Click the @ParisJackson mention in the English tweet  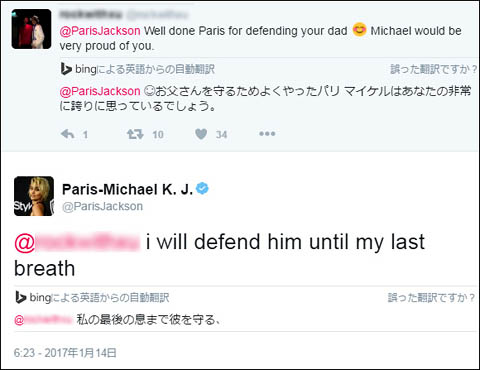pos(100,31)
